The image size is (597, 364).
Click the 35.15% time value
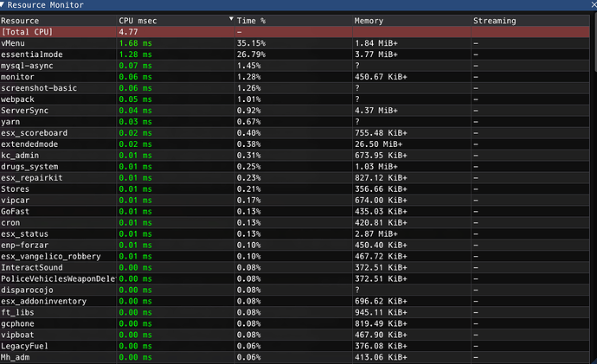(251, 43)
